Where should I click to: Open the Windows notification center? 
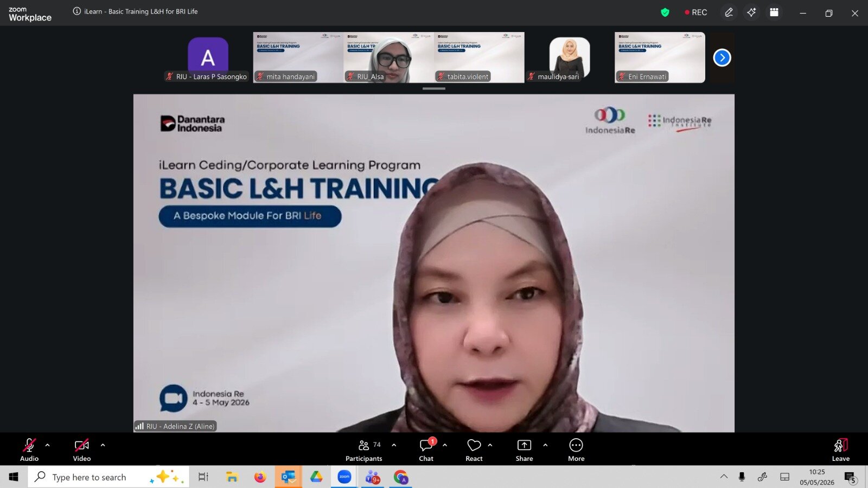850,477
